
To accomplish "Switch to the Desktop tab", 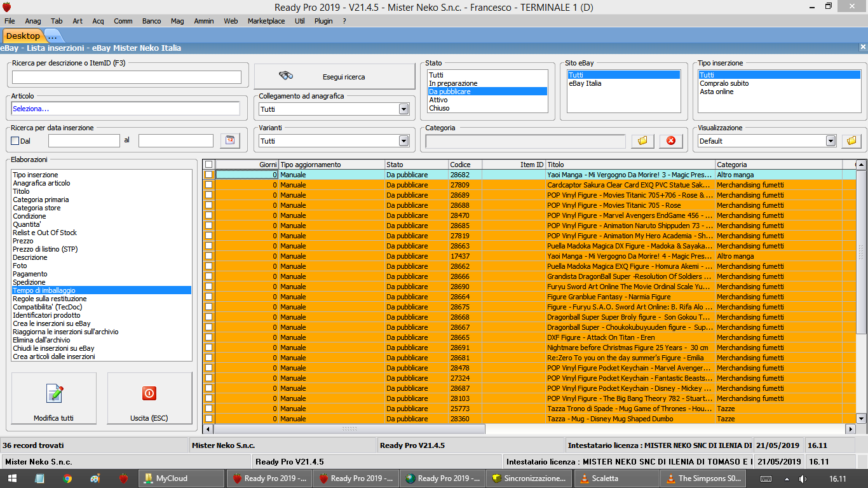I will point(23,36).
